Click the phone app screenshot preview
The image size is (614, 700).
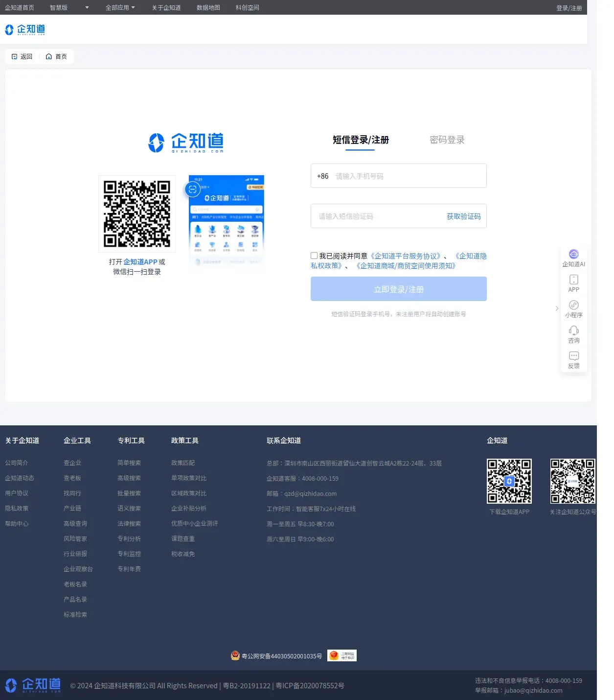click(x=227, y=220)
